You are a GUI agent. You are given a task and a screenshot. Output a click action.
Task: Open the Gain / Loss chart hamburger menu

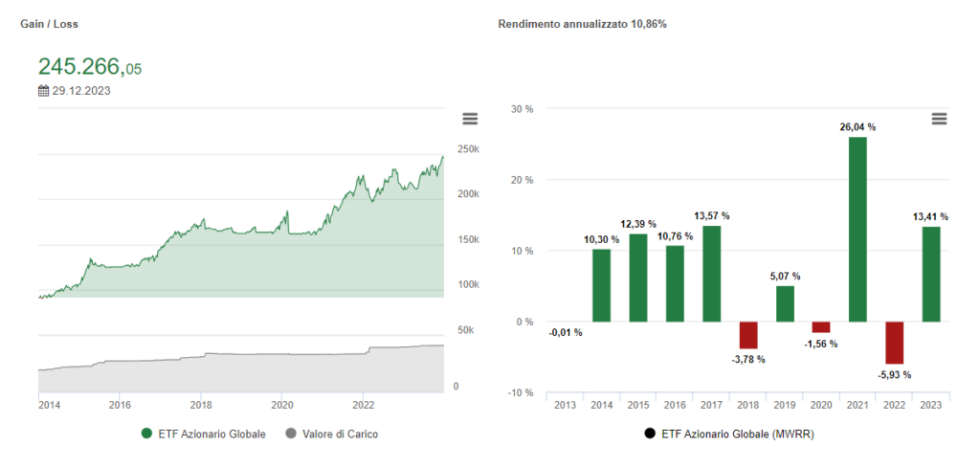(469, 119)
